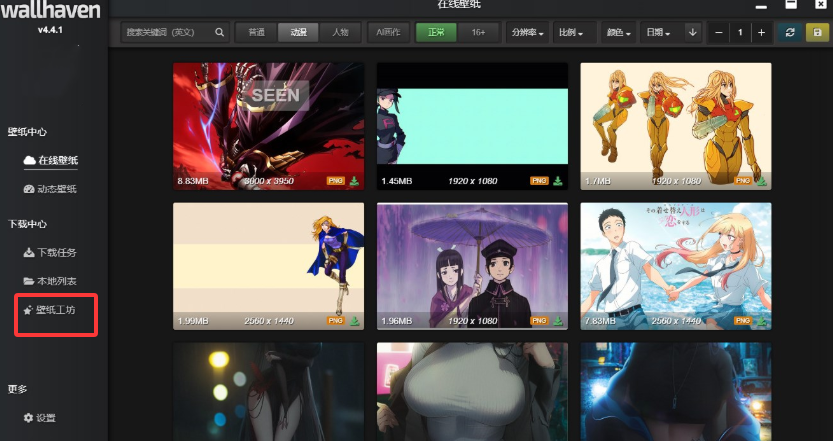Toggle the 人物 category filter

pyautogui.click(x=340, y=32)
